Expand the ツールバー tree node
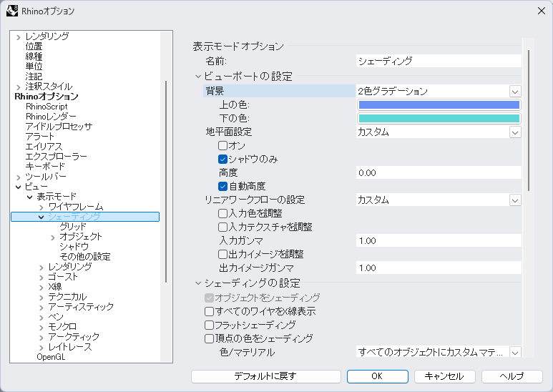Screen dimensions: 553x392 tap(19, 177)
